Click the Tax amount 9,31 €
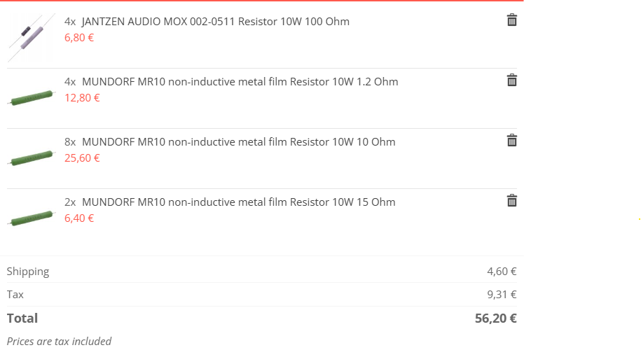The image size is (641, 364). [x=502, y=295]
